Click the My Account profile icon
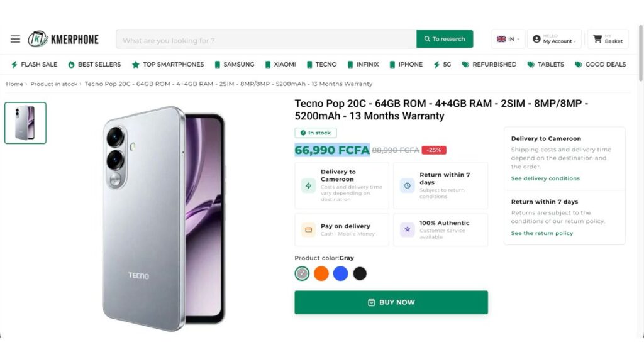Image resolution: width=644 pixels, height=362 pixels. tap(536, 39)
